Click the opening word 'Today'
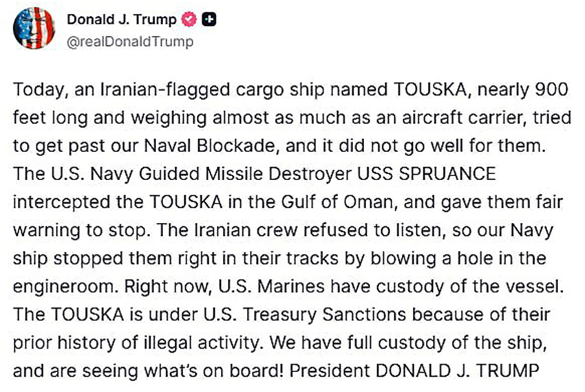 (x=34, y=91)
